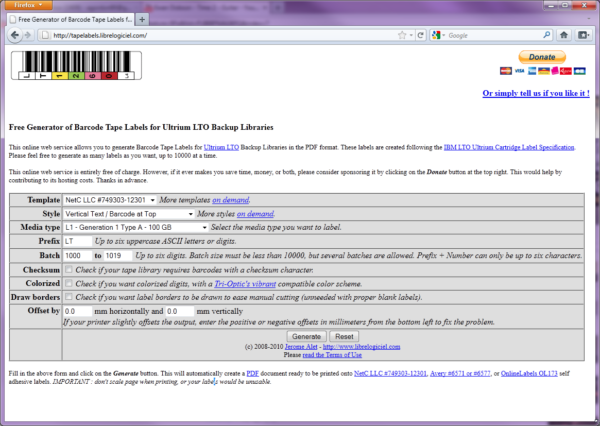Open the www.librelogiciel.com link
This screenshot has width=600, height=426.
(361, 347)
